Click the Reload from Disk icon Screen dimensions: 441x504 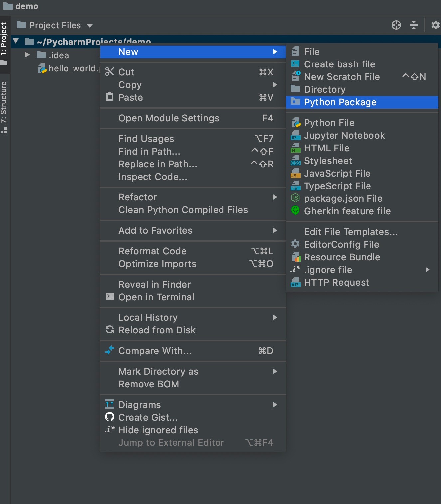(110, 329)
